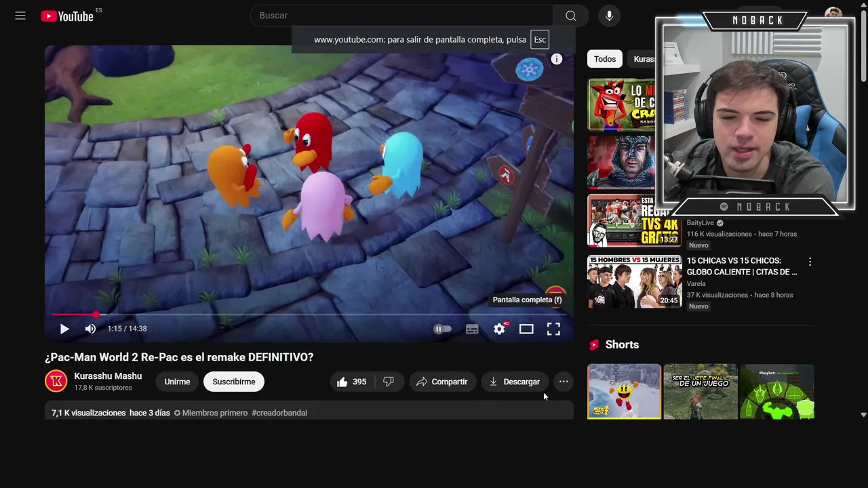Click the Suscribirme button

click(x=234, y=382)
